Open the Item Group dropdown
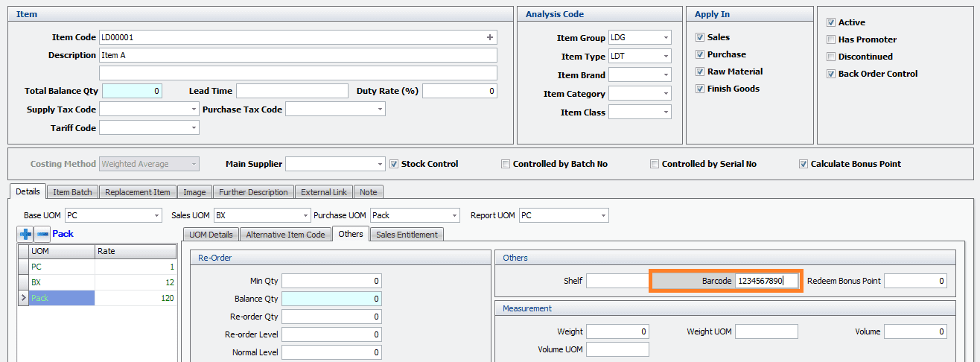The height and width of the screenshot is (362, 980). [x=664, y=37]
